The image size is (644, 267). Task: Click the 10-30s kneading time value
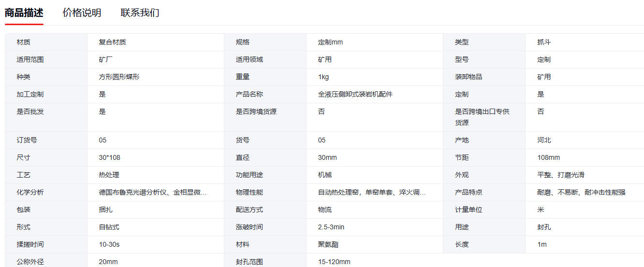(x=109, y=244)
